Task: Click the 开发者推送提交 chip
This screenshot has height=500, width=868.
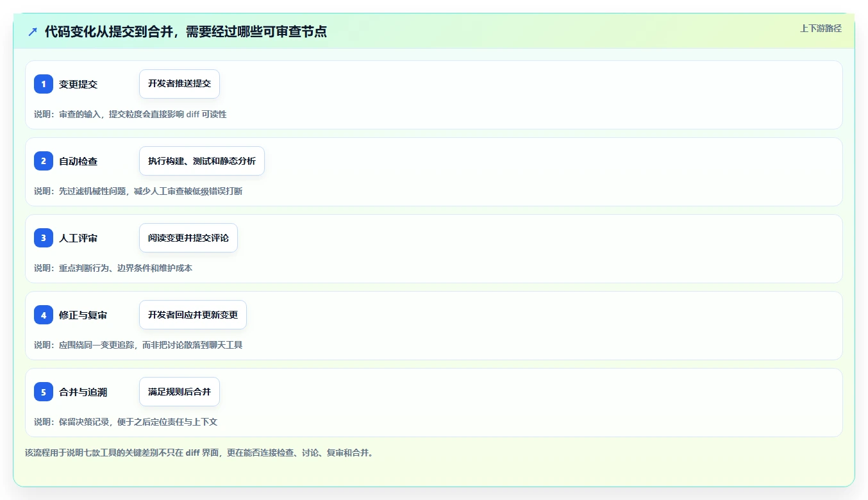Action: click(179, 84)
